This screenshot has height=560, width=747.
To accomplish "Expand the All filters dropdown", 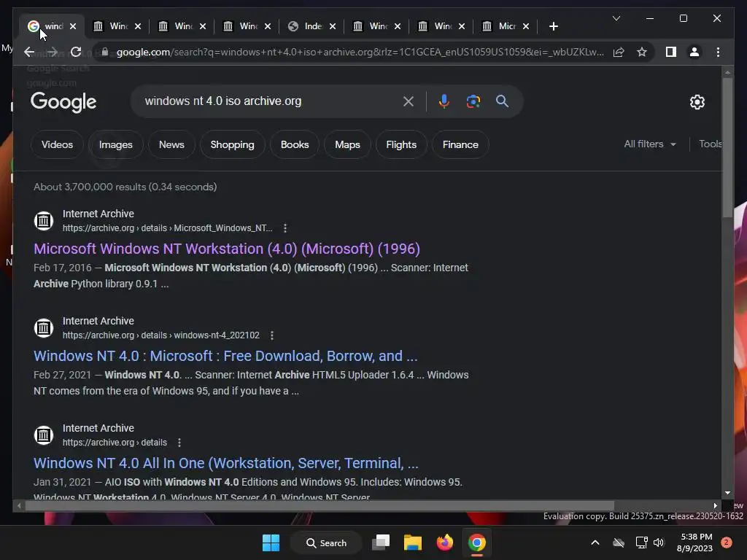I will (650, 144).
